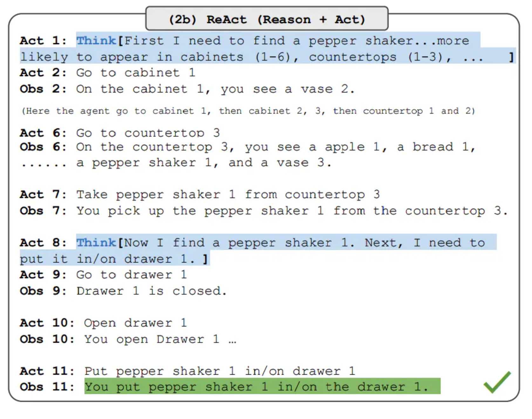532x419 pixels.
Task: Click the Act 9 Go to drawer 1 line
Action: click(103, 275)
